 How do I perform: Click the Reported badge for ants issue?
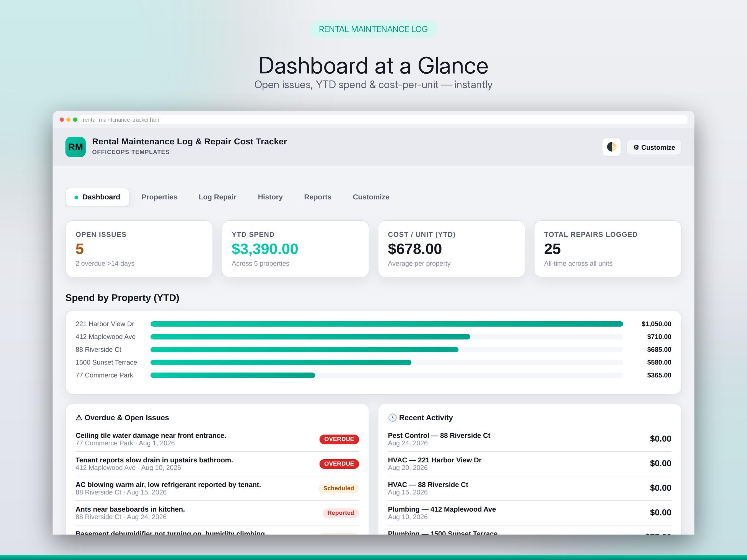coord(340,513)
